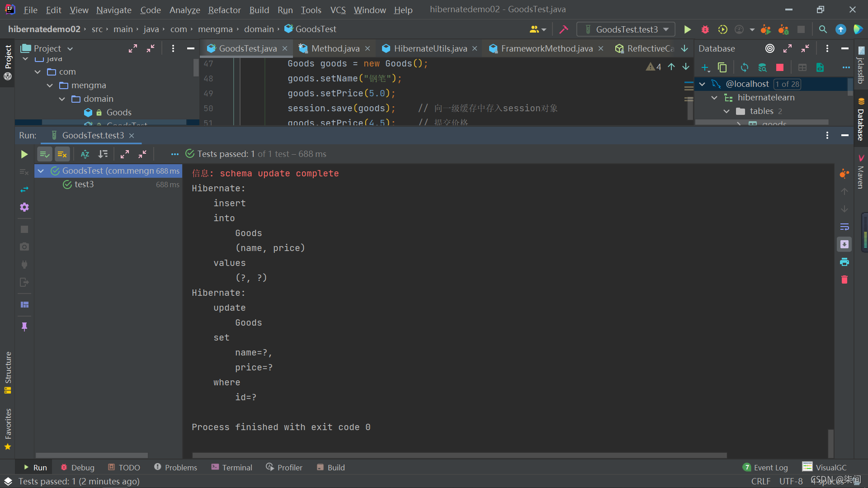This screenshot has height=488, width=868.
Task: Toggle scroll to end of console
Action: (x=844, y=244)
